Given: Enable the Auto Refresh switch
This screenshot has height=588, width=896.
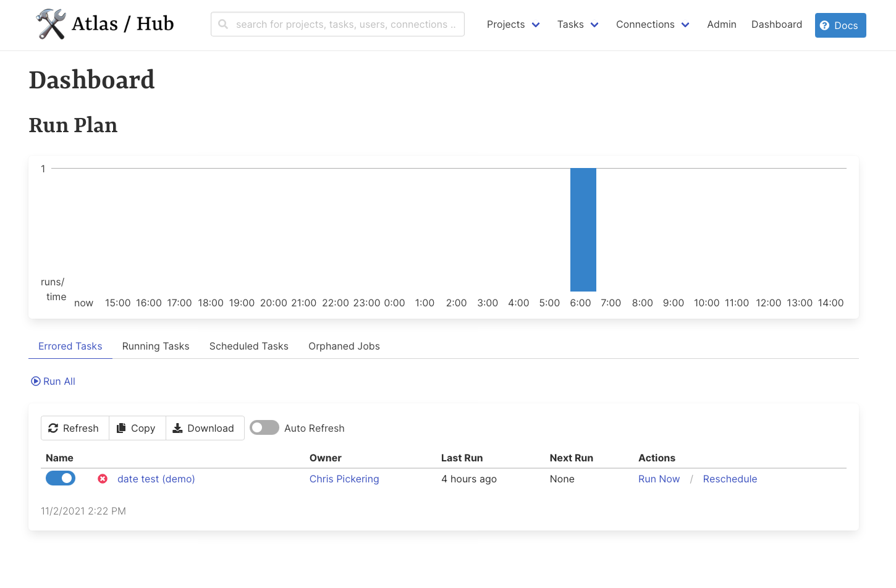Looking at the screenshot, I should (x=264, y=427).
